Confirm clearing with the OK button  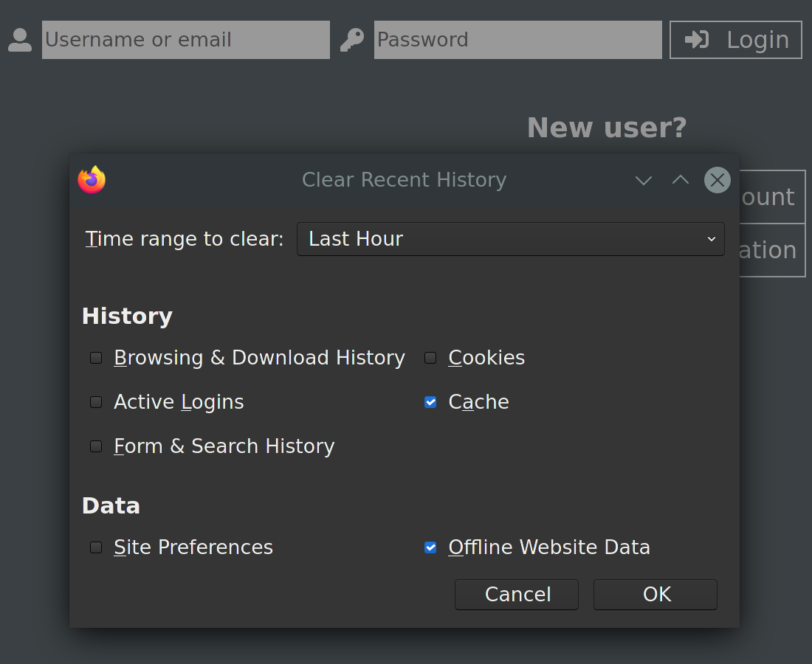coord(655,595)
